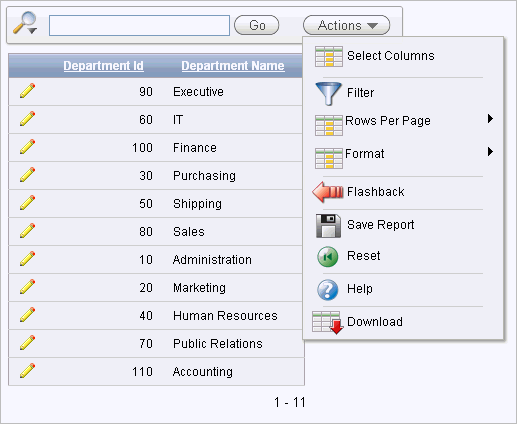
Task: Choose Help from the Actions menu
Action: 360,288
